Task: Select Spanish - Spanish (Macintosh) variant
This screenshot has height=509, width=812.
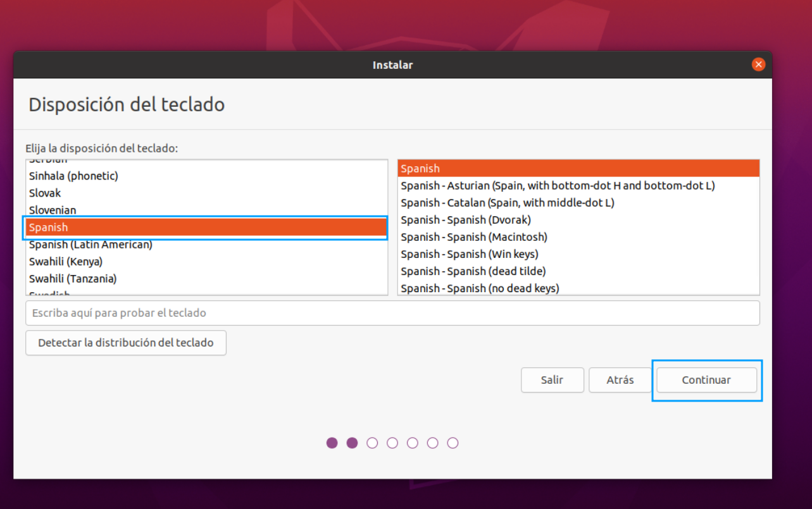Action: [x=578, y=236]
